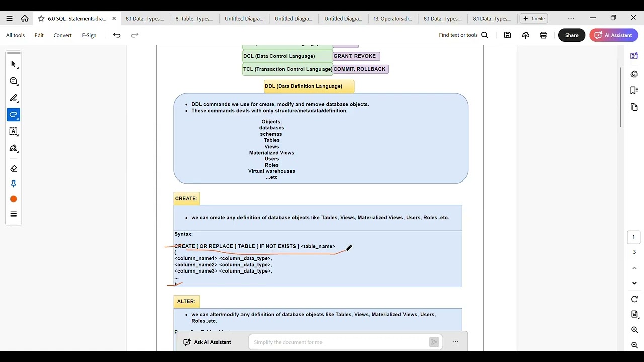Undo last action

click(x=117, y=35)
